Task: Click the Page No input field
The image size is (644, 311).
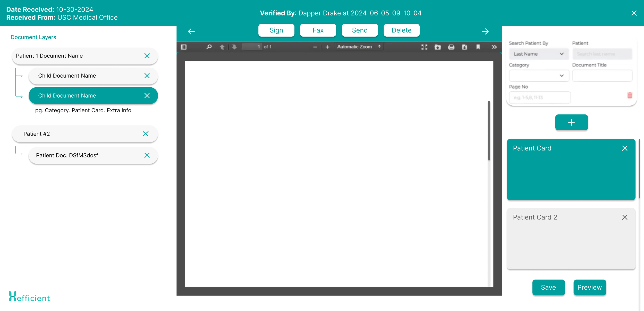Action: tap(540, 98)
